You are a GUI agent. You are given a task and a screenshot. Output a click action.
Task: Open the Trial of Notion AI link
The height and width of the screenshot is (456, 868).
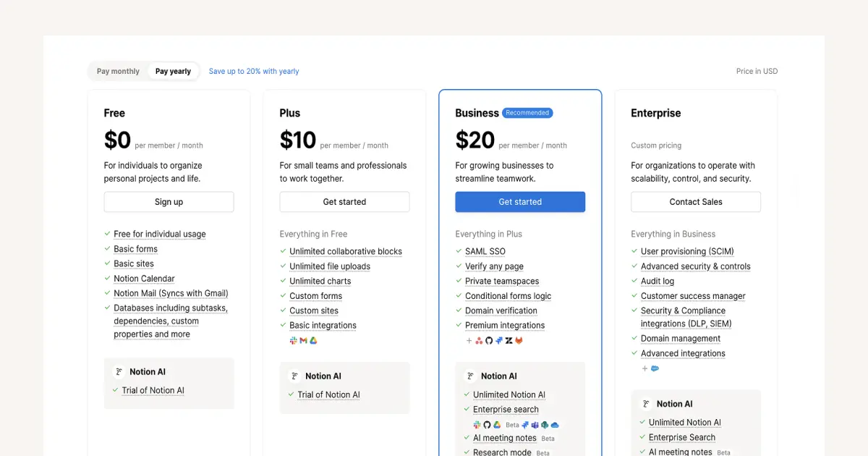pyautogui.click(x=153, y=390)
